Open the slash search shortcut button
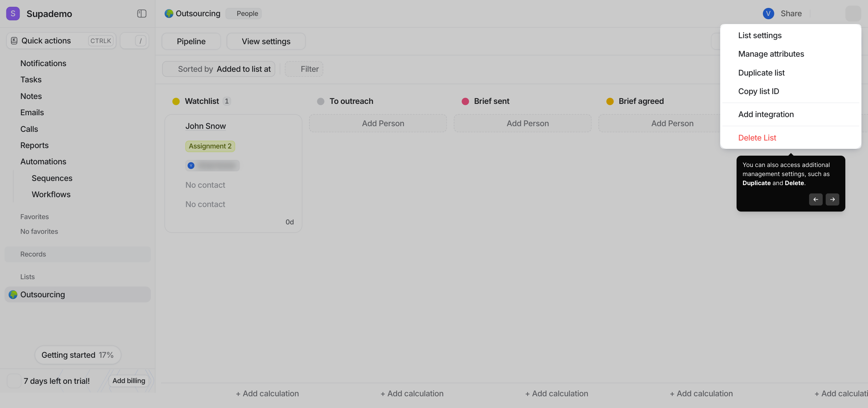The width and height of the screenshot is (868, 408). click(x=134, y=41)
